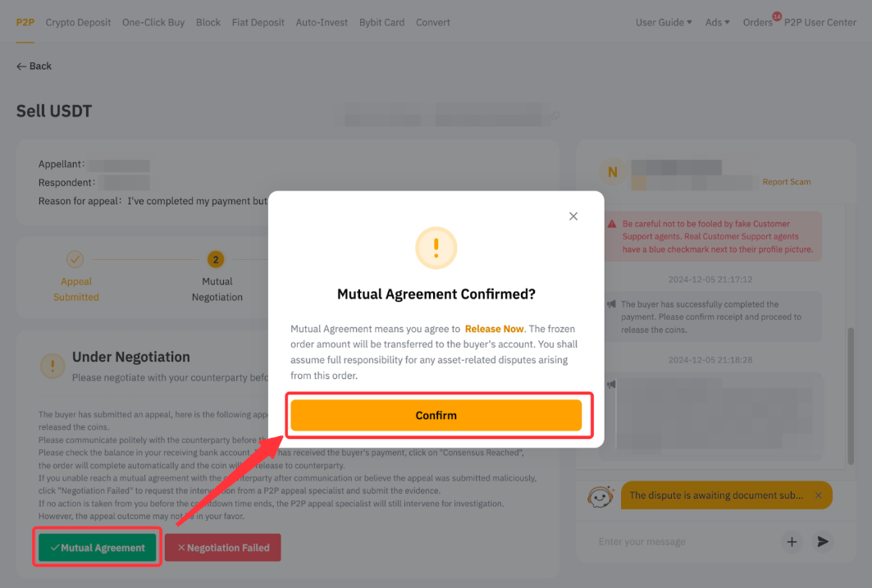Image resolution: width=872 pixels, height=588 pixels.
Task: Click the N avatar icon in chat header
Action: click(x=612, y=172)
